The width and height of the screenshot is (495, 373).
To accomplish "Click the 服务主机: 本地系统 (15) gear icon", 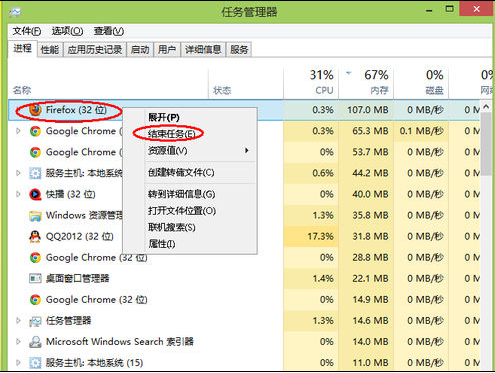I will click(x=35, y=363).
